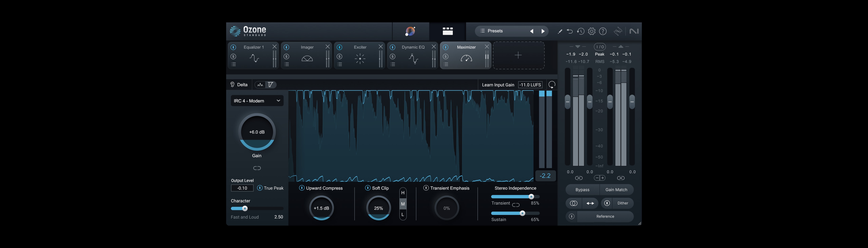Solo the Exciter module

[339, 56]
